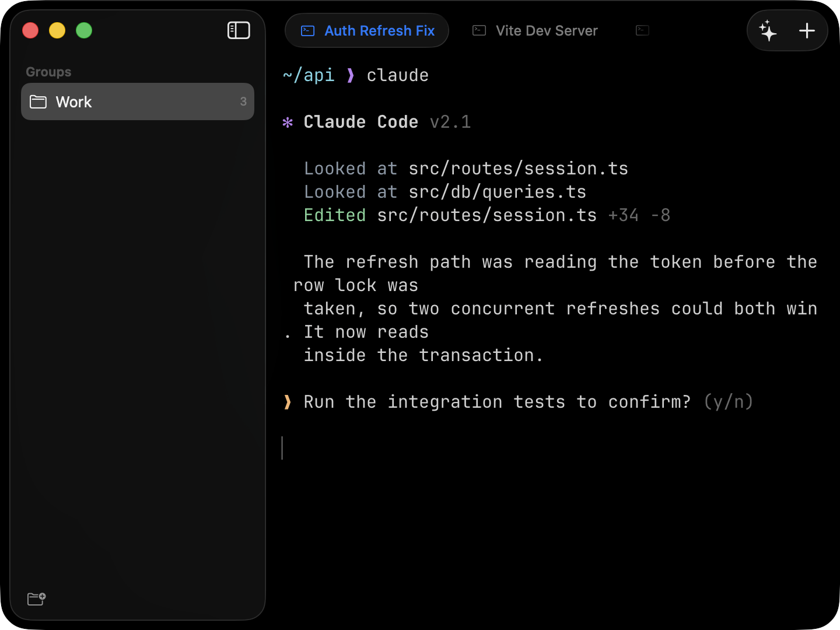
Task: Click the Claude Code asterisk logo
Action: pyautogui.click(x=288, y=123)
